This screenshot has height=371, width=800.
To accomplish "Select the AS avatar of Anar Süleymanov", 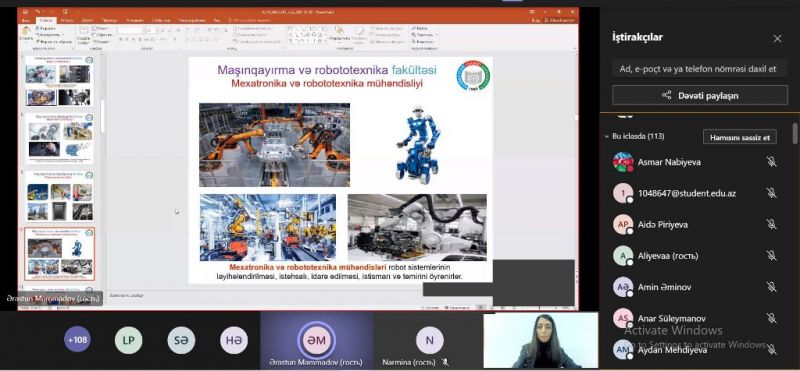I will (623, 318).
